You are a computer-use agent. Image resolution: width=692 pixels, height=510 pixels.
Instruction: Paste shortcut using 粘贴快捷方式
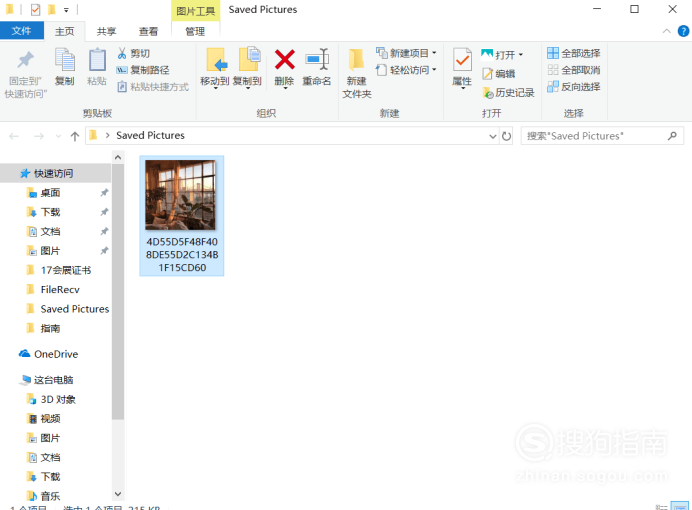153,87
